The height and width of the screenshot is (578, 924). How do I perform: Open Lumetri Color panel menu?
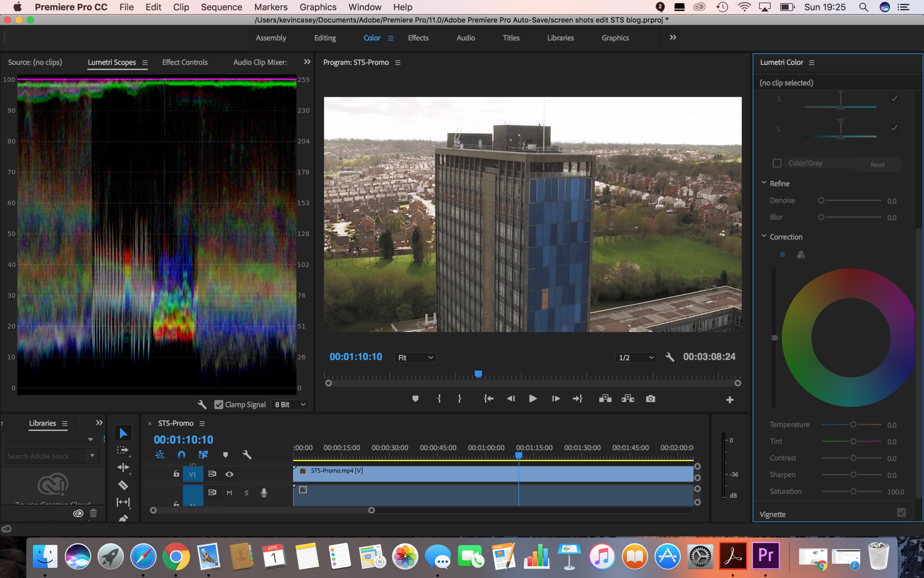[x=812, y=62]
